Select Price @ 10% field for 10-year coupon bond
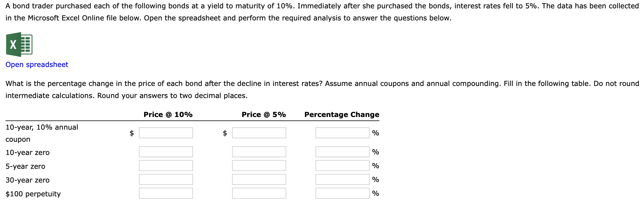The width and height of the screenshot is (644, 211). point(166,133)
